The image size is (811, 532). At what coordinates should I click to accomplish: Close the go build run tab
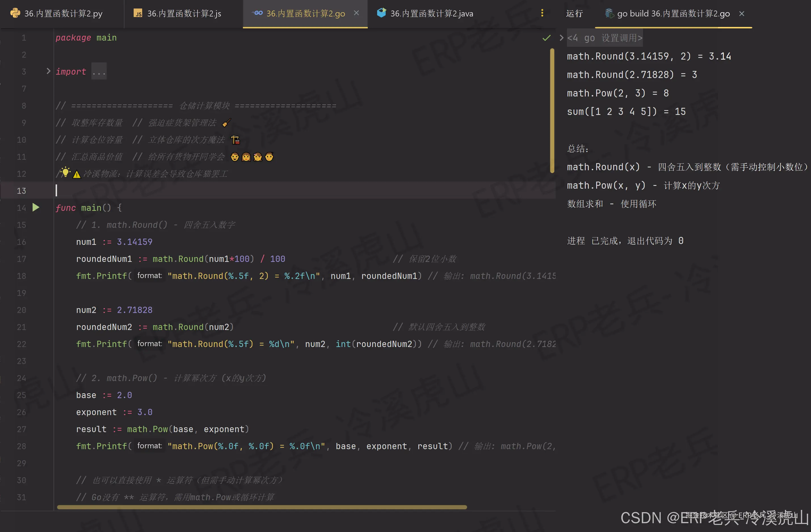(x=741, y=14)
